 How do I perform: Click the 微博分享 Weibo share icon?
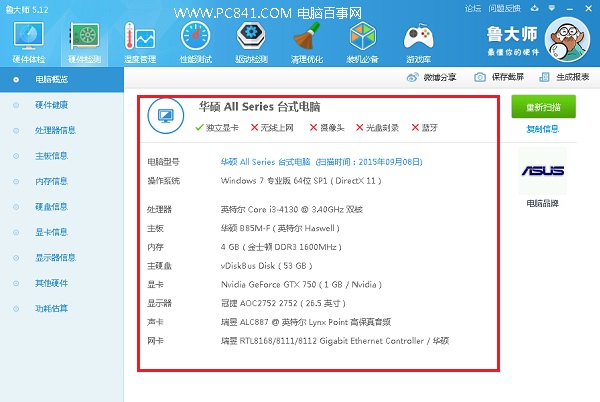412,77
